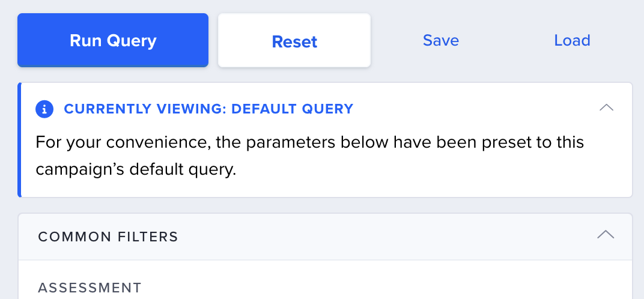Select the Assessment filter label
Viewport: 644px width, 299px height.
click(90, 288)
